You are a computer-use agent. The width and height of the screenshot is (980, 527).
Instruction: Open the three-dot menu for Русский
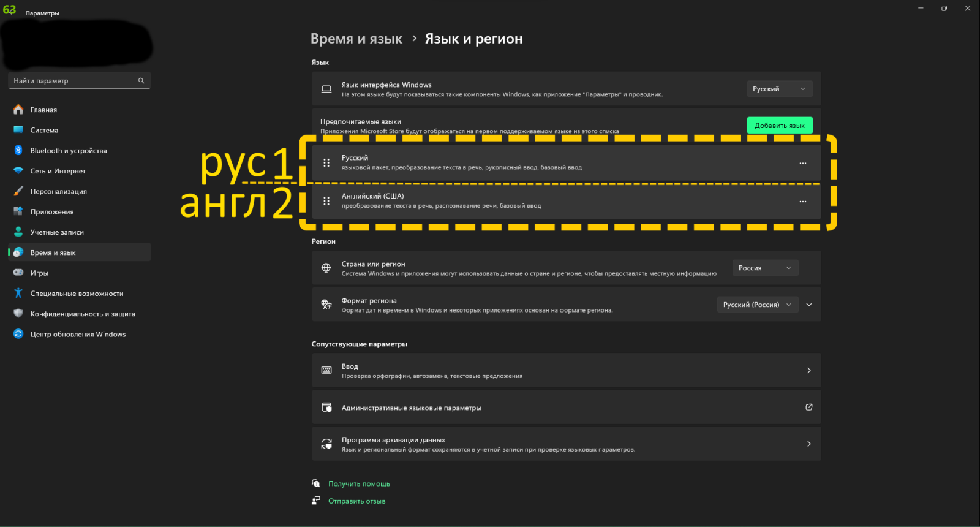pos(803,163)
